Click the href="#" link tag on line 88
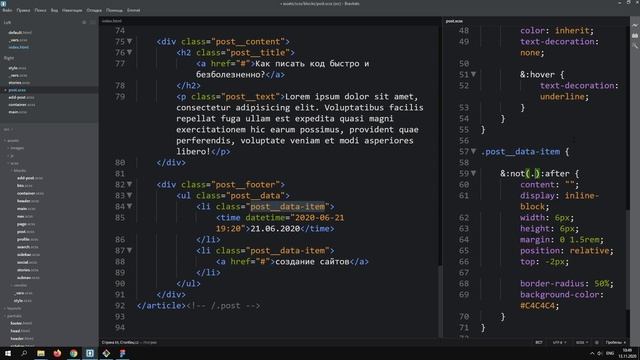The height and width of the screenshot is (360, 640). [x=245, y=262]
